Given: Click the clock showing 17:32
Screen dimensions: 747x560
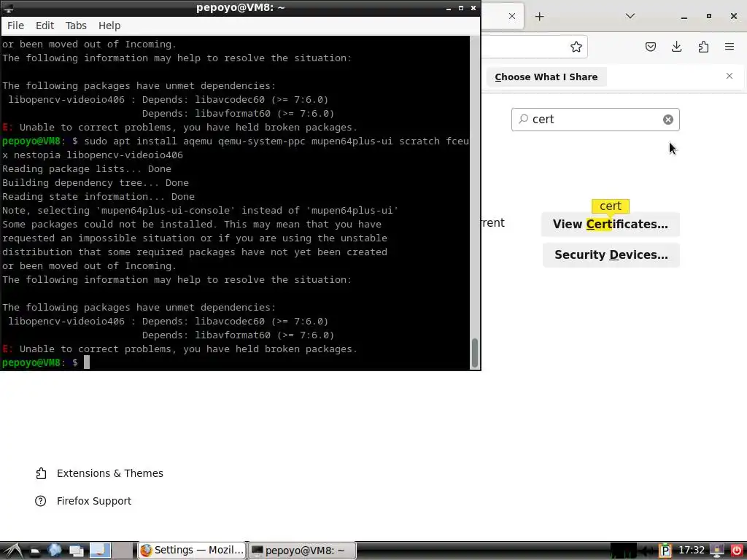Looking at the screenshot, I should pyautogui.click(x=692, y=551).
